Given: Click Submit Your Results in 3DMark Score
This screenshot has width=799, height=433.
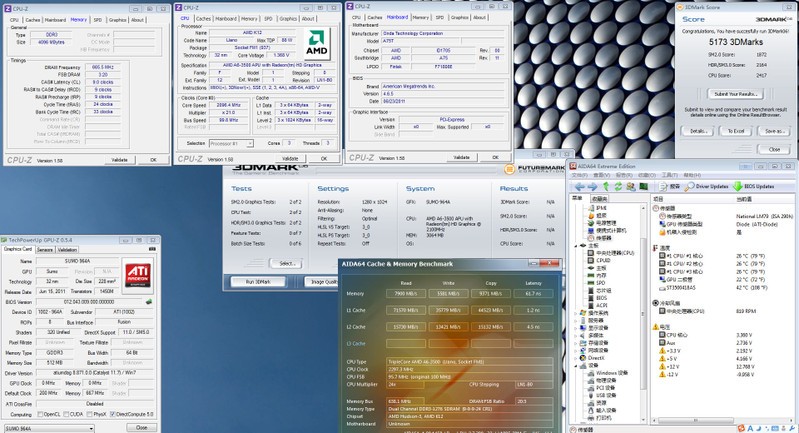Looking at the screenshot, I should 735,94.
